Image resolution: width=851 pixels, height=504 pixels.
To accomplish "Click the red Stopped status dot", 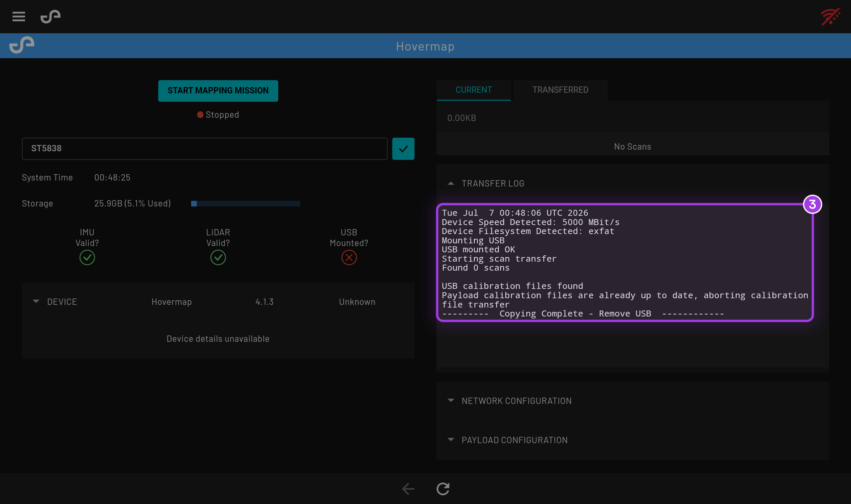I will coord(200,115).
